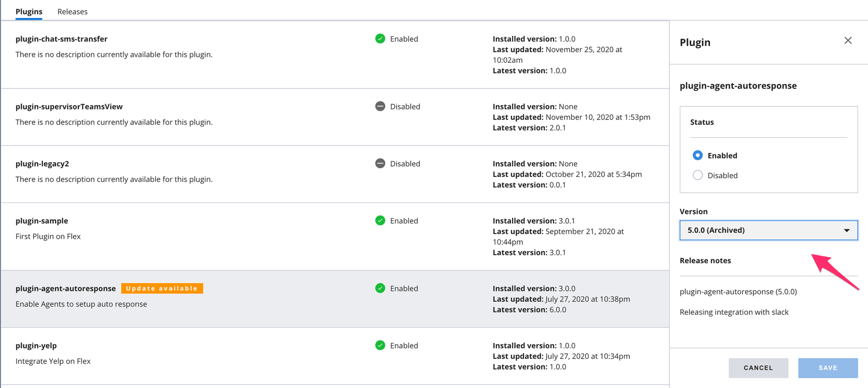Click the green Enabled icon next to plugin-sample
The width and height of the screenshot is (868, 388).
pyautogui.click(x=380, y=220)
